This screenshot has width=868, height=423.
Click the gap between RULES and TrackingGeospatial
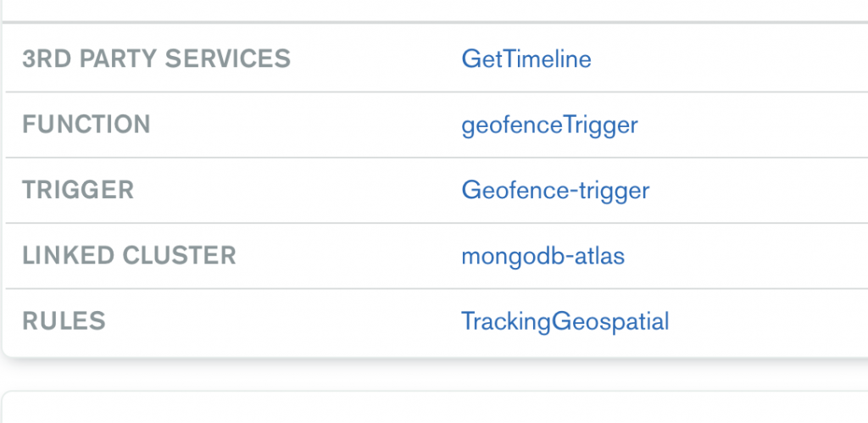(280, 322)
